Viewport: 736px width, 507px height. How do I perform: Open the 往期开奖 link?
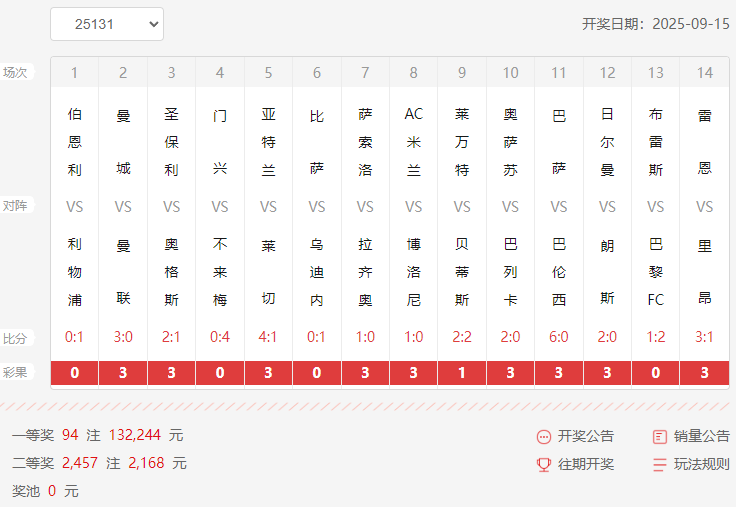click(586, 464)
